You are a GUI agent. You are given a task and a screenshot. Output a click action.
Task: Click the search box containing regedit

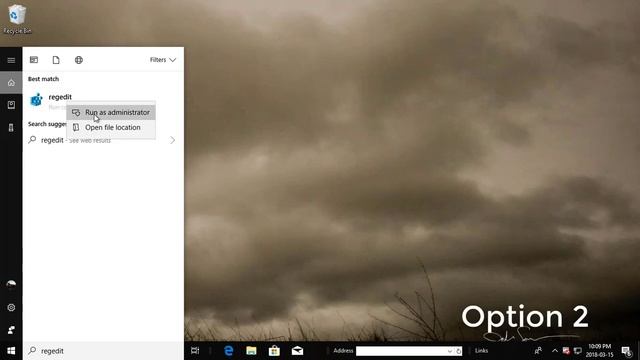pyautogui.click(x=103, y=351)
